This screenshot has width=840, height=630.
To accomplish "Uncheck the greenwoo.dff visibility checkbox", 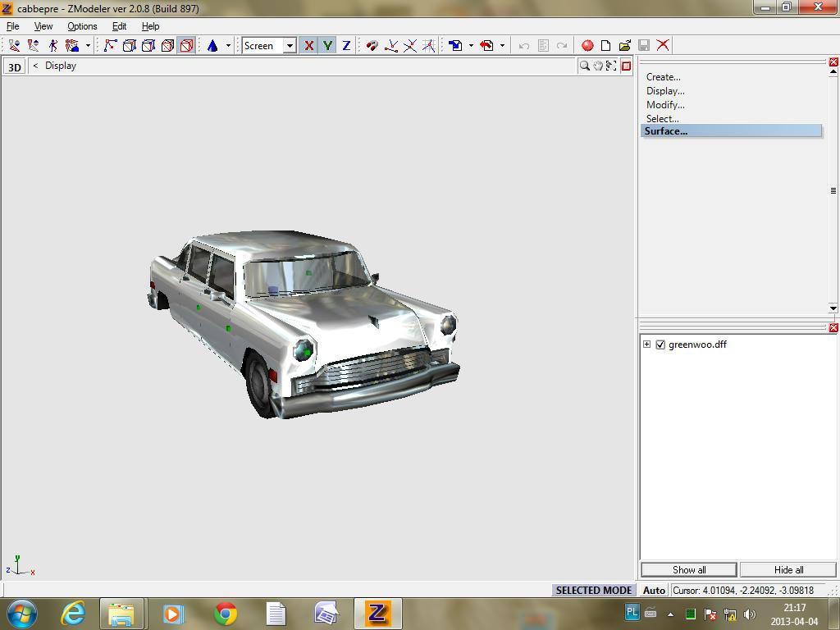I will point(660,345).
